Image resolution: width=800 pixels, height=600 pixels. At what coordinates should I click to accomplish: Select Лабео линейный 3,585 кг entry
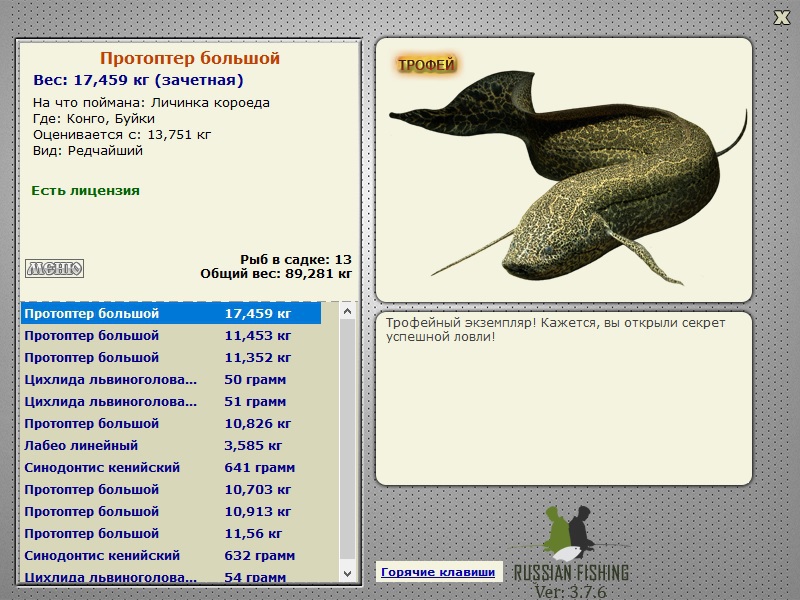click(x=171, y=445)
